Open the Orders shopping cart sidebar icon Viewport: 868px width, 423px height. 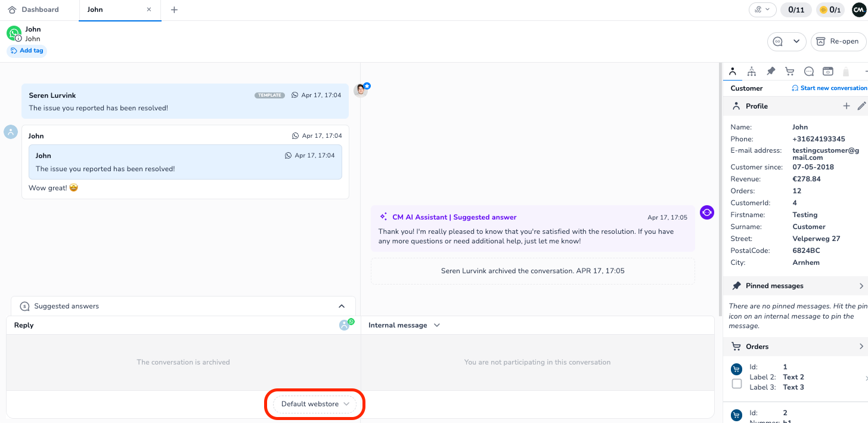789,71
